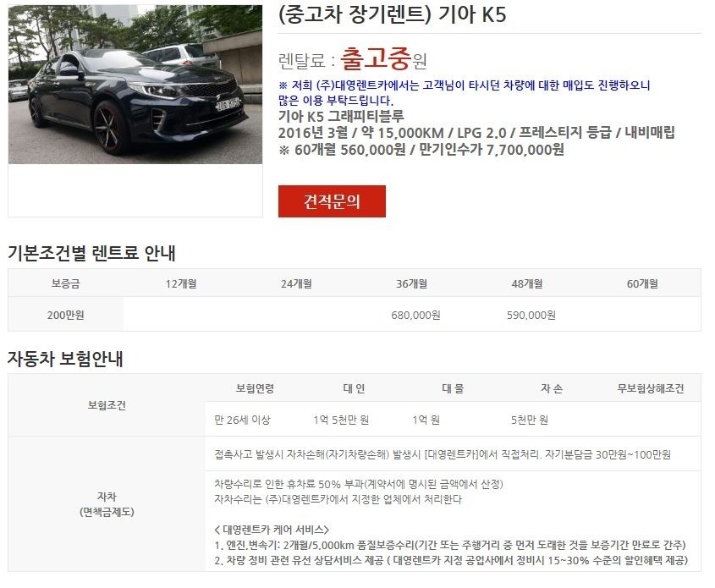Select the 680,000원 36-month price cell
715x588 pixels.
click(415, 315)
